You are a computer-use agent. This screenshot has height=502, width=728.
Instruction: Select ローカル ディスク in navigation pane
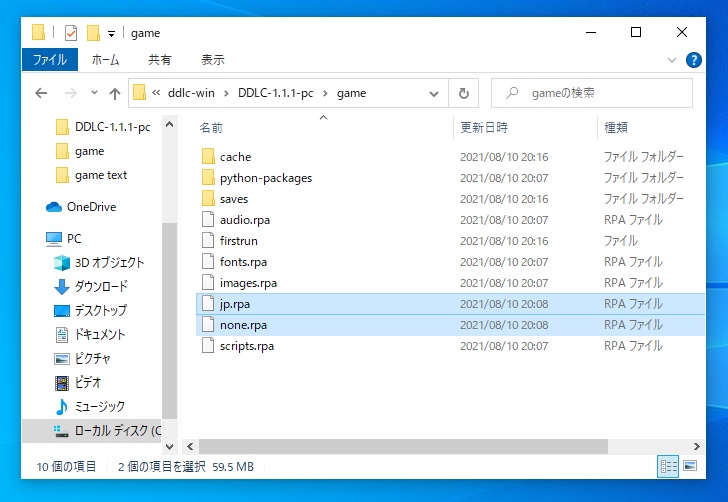point(92,430)
